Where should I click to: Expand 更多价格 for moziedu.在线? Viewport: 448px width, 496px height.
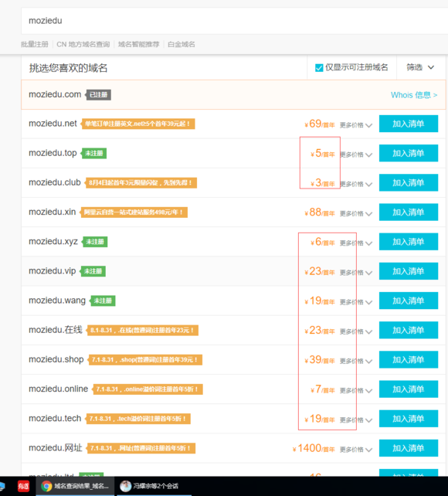[x=356, y=331]
